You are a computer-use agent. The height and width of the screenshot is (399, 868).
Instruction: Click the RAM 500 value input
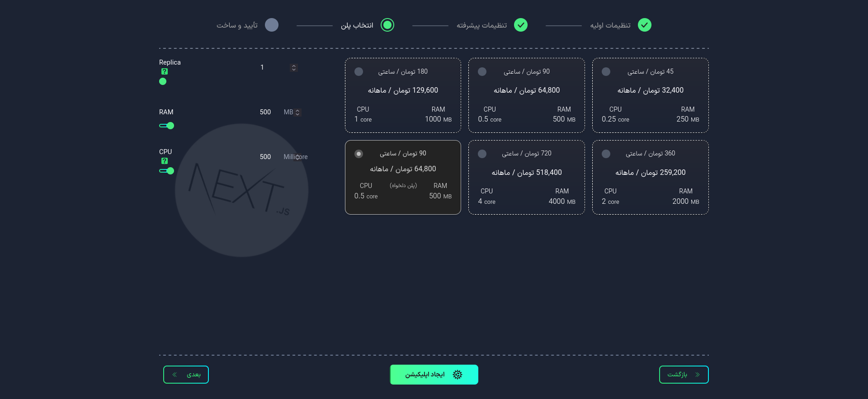tap(265, 112)
